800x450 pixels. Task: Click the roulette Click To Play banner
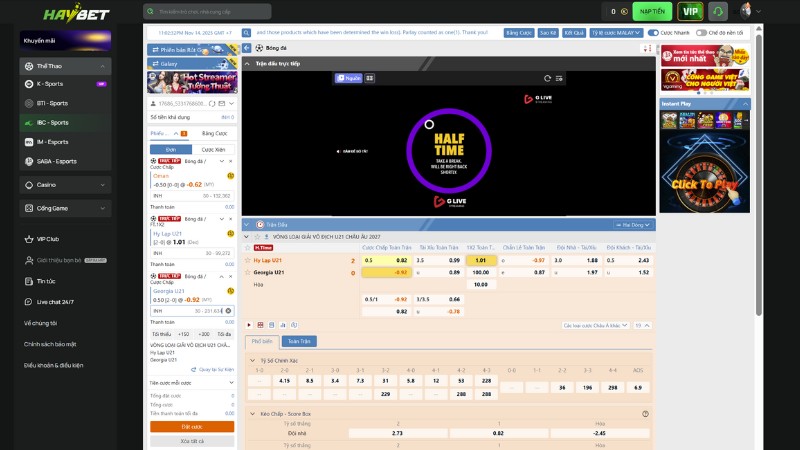click(705, 172)
